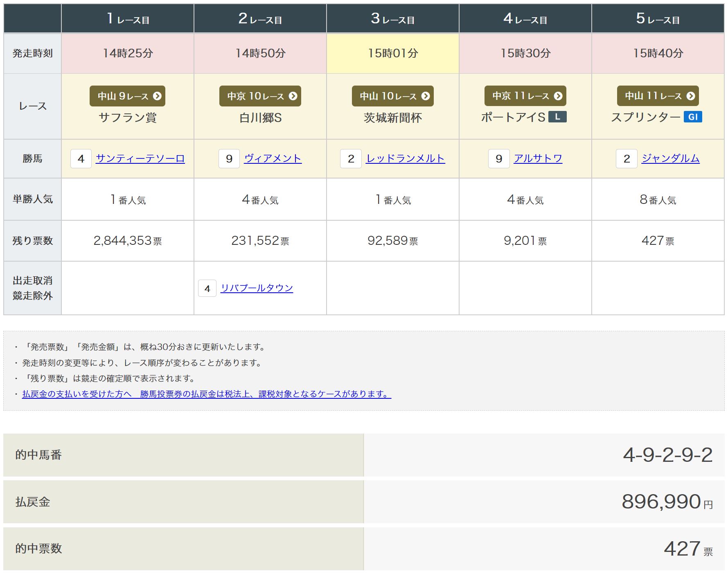The height and width of the screenshot is (574, 728).
Task: Select the 1レース目 column header
Action: 128,18
